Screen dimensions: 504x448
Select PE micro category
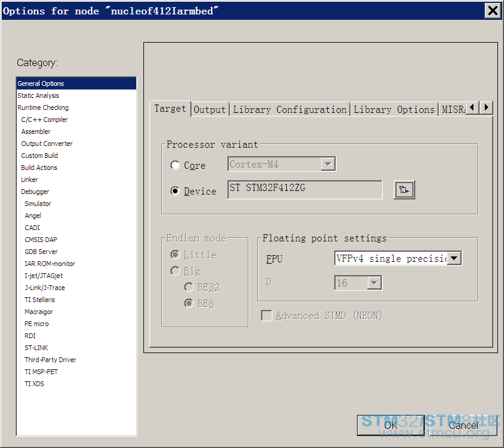(x=77, y=324)
